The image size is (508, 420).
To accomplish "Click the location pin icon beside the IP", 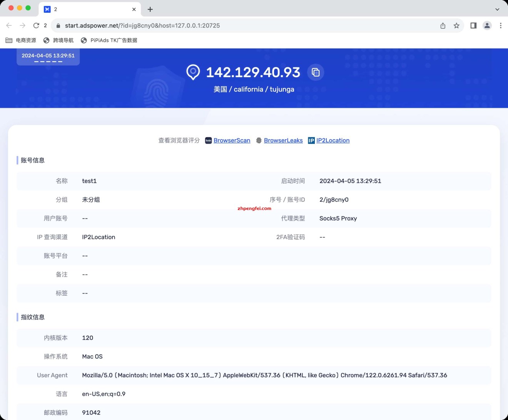I will tap(193, 72).
